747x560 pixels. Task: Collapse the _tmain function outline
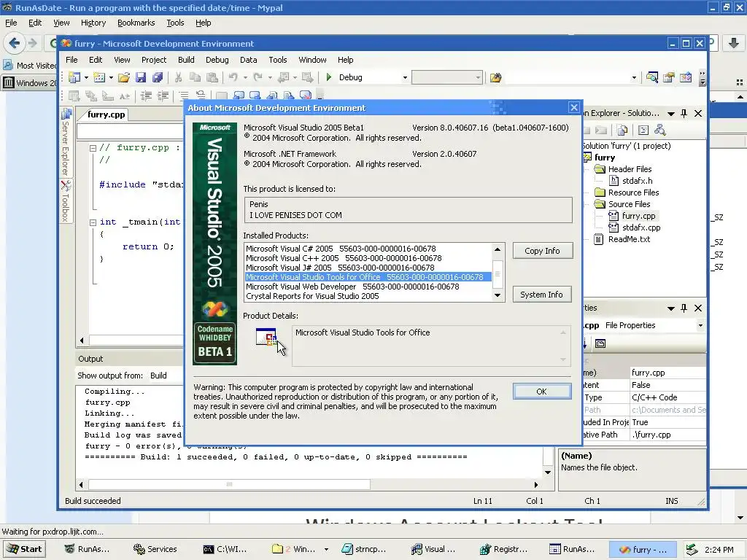[x=93, y=222]
